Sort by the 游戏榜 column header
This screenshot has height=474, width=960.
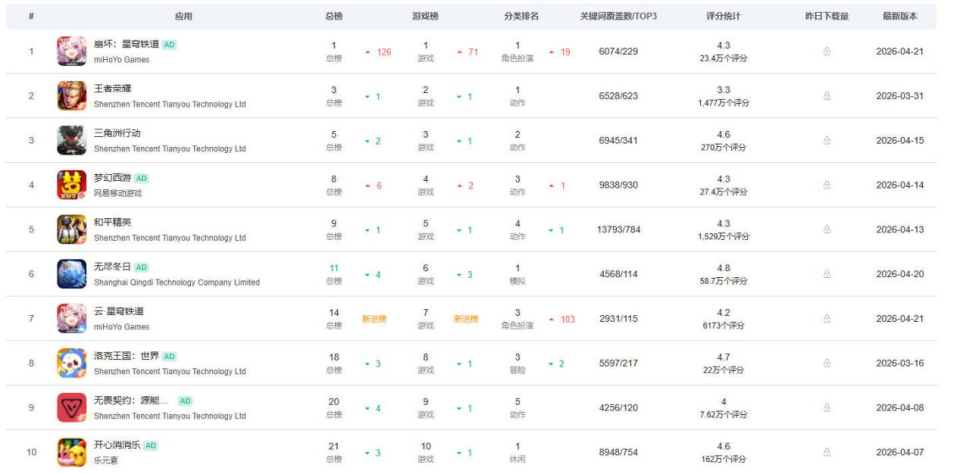tap(425, 17)
